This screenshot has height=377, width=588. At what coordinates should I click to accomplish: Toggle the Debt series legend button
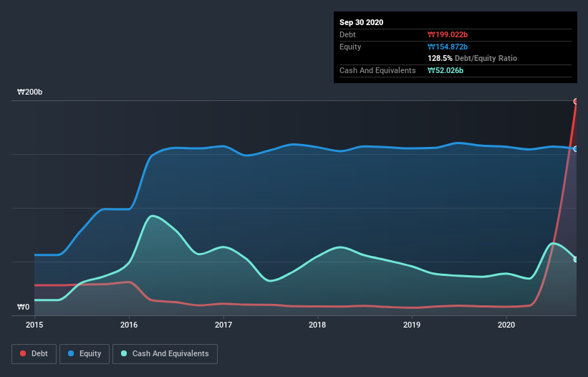click(34, 354)
